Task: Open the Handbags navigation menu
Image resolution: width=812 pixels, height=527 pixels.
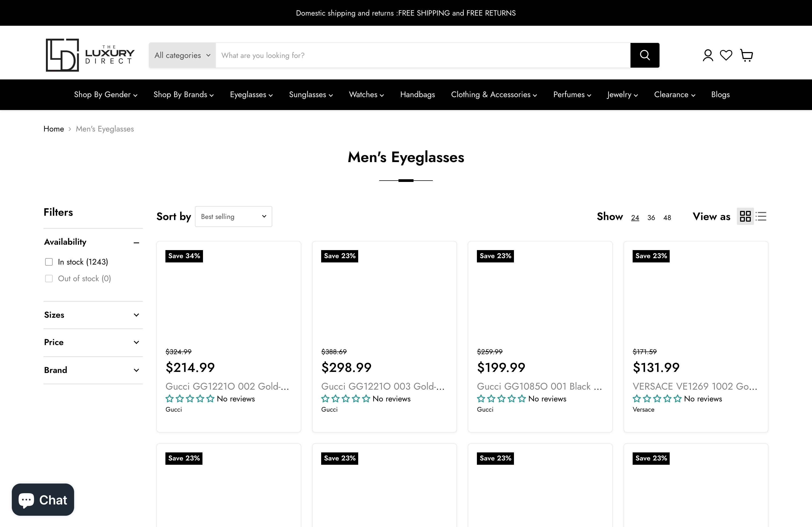Action: tap(417, 94)
